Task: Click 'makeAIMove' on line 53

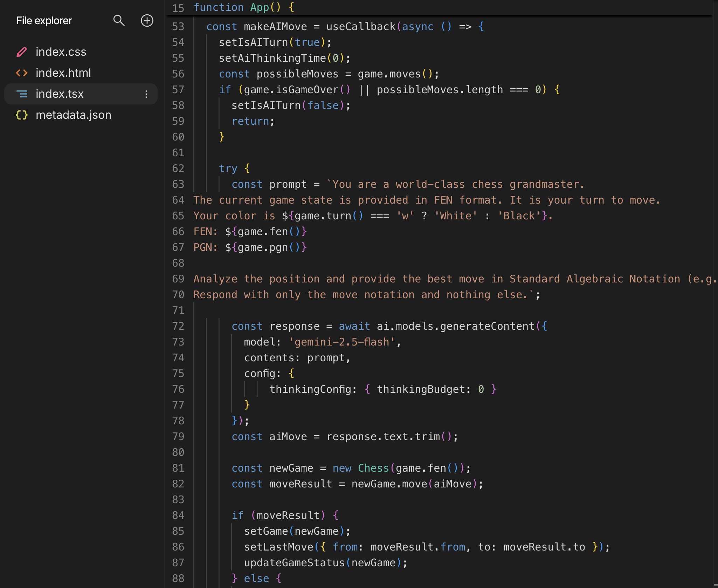Action: 275,27
